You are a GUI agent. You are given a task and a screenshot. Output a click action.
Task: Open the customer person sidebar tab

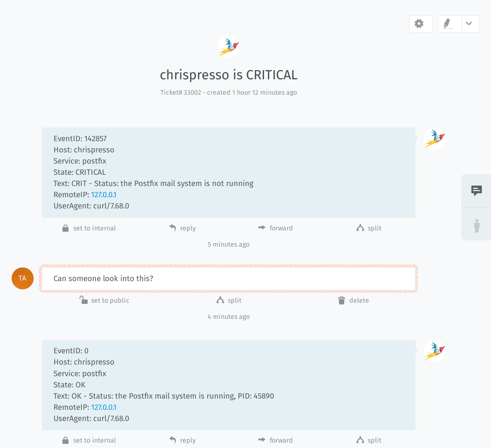[x=476, y=225]
